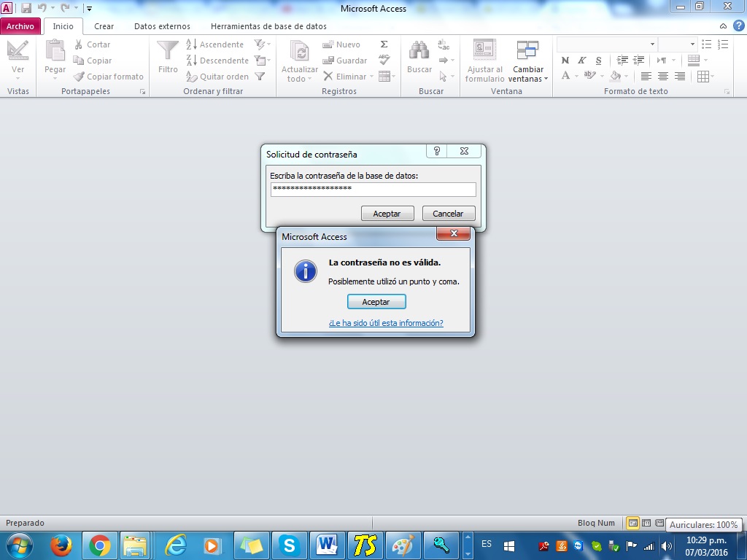
Task: Open the Formato de texto dialog launcher
Action: (x=727, y=91)
